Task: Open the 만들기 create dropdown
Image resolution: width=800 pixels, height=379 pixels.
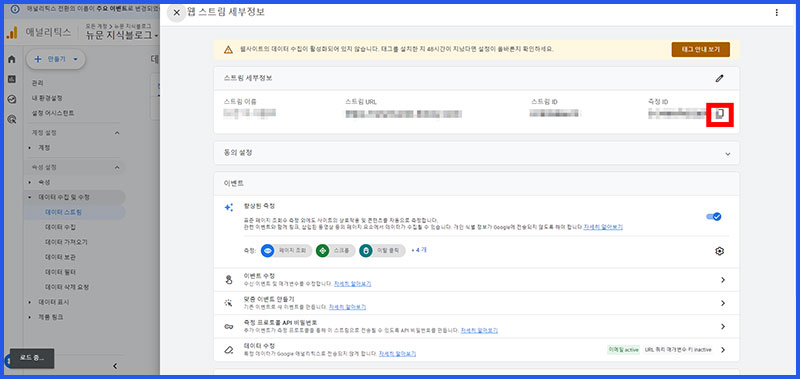Action: pyautogui.click(x=56, y=59)
